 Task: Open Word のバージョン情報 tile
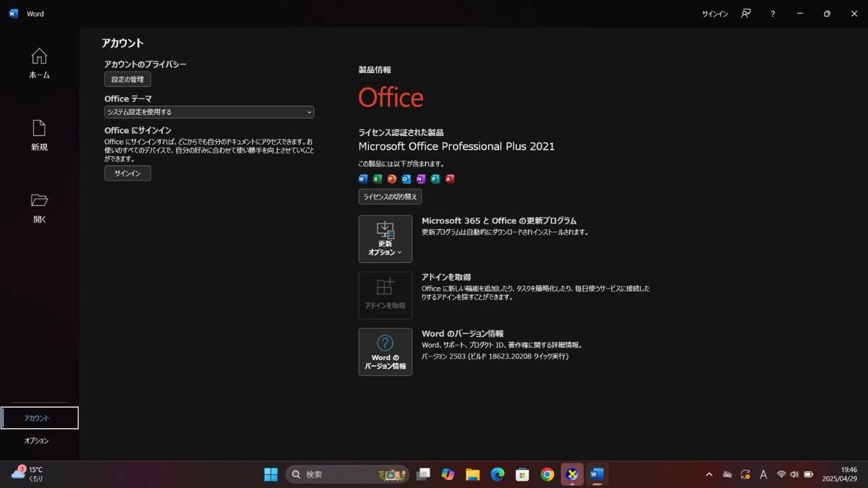(385, 352)
